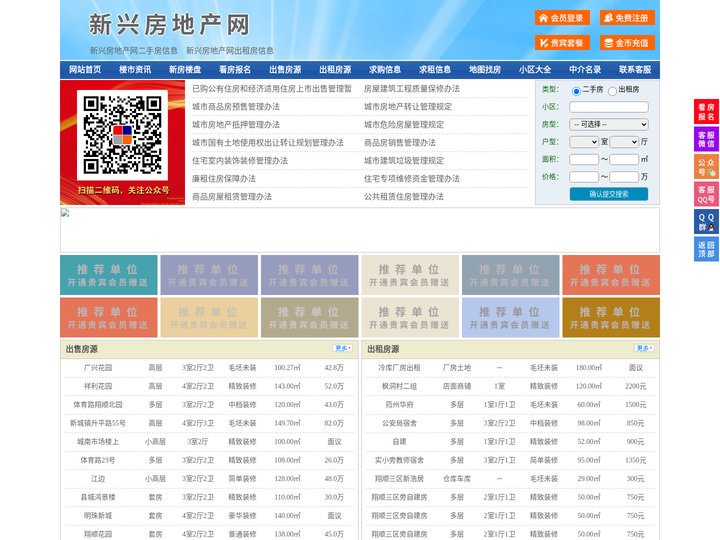Click the QR code image
The width and height of the screenshot is (720, 540).
coord(122,135)
